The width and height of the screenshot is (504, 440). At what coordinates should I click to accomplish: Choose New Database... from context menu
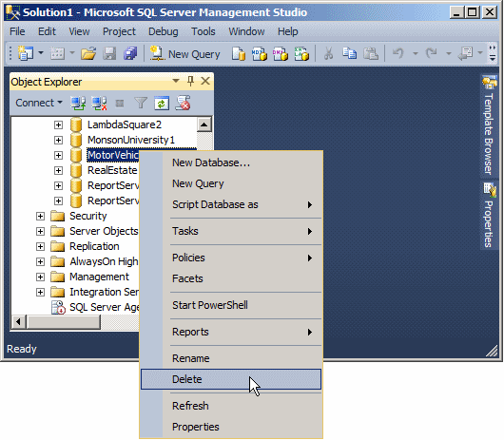[x=231, y=163]
